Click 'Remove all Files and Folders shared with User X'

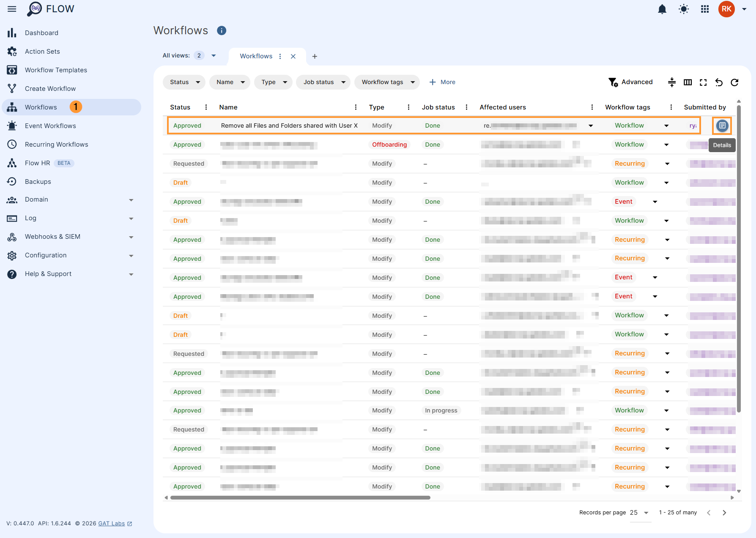pos(289,126)
